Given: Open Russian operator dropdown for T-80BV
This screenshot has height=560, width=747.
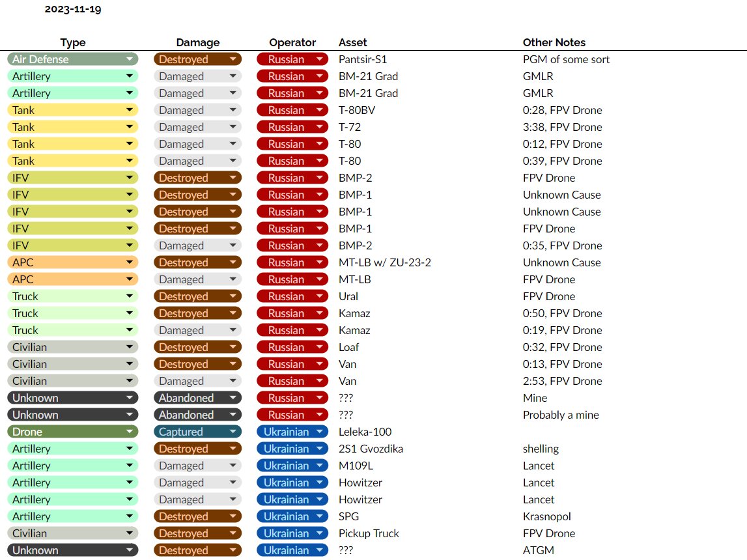Looking at the screenshot, I should [x=292, y=110].
